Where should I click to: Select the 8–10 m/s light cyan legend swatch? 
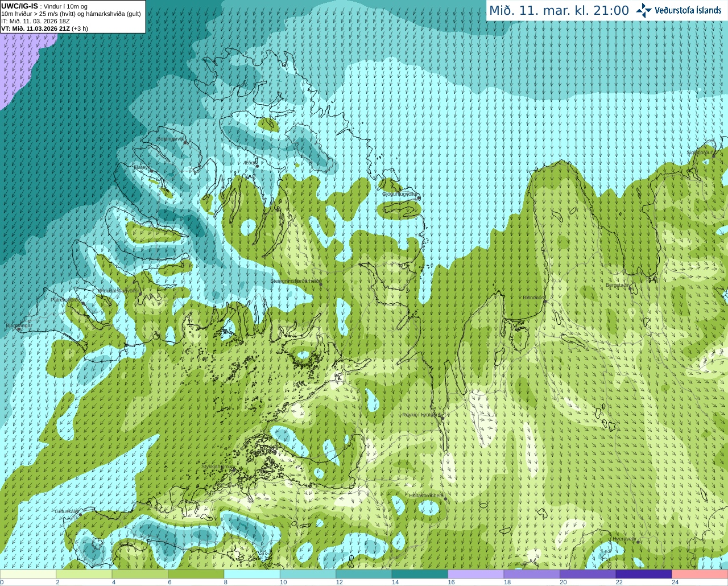coord(252,574)
